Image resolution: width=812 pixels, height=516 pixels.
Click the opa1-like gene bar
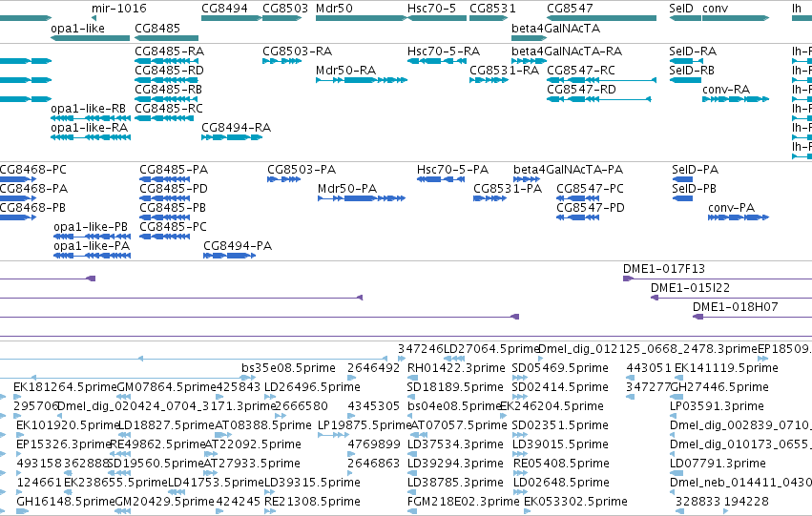(x=90, y=38)
